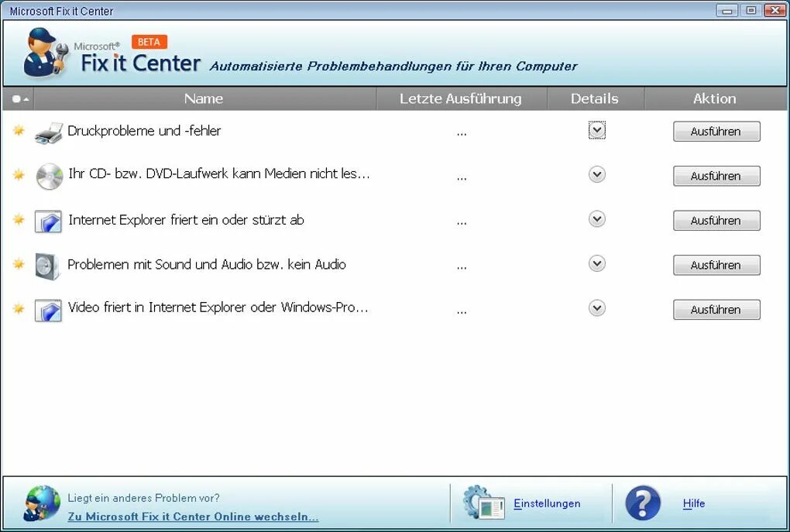Click the Aktion column header
The height and width of the screenshot is (532, 790).
[715, 99]
